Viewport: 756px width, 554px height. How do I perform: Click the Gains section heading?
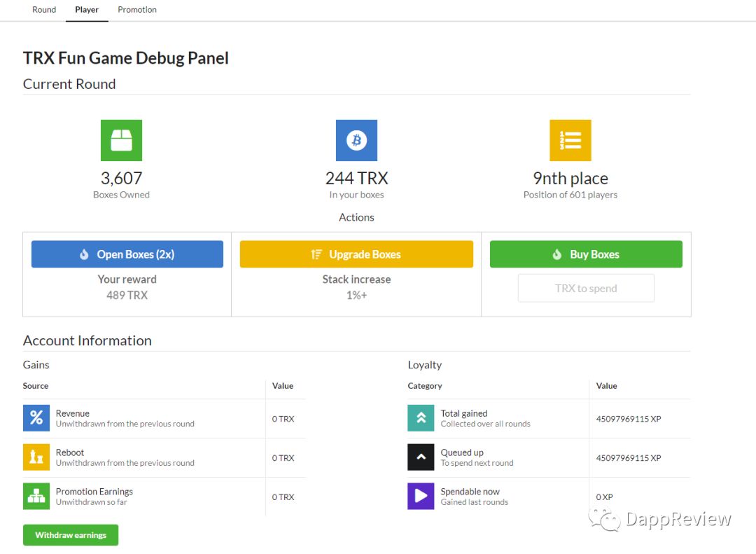[x=36, y=365]
